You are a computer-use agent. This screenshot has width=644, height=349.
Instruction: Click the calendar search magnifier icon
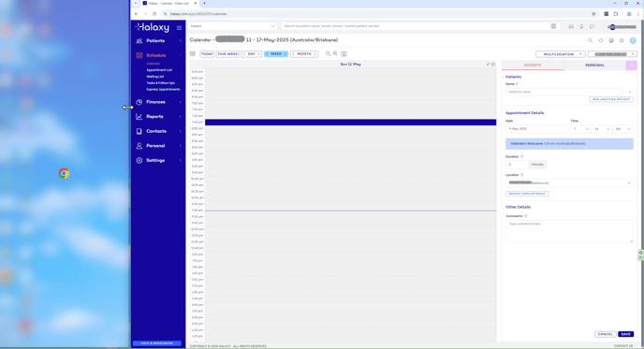click(x=591, y=40)
